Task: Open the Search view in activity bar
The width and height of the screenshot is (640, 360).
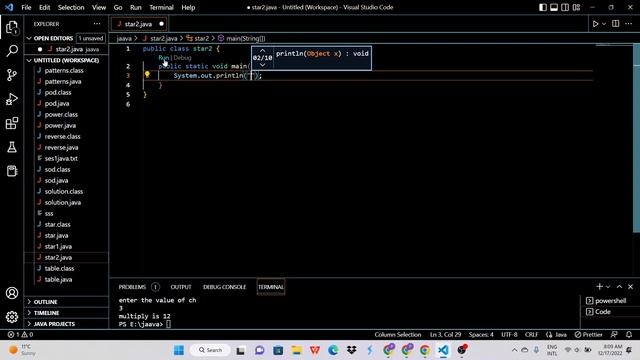Action: 12,51
